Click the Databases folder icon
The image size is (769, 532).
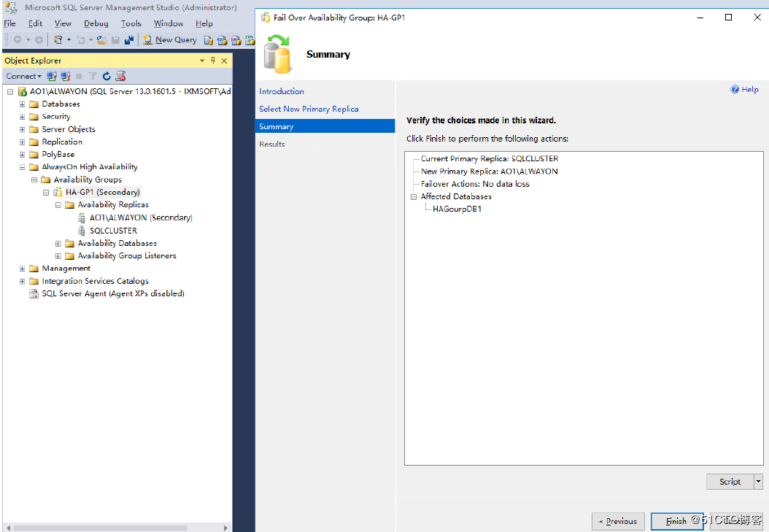(x=34, y=104)
